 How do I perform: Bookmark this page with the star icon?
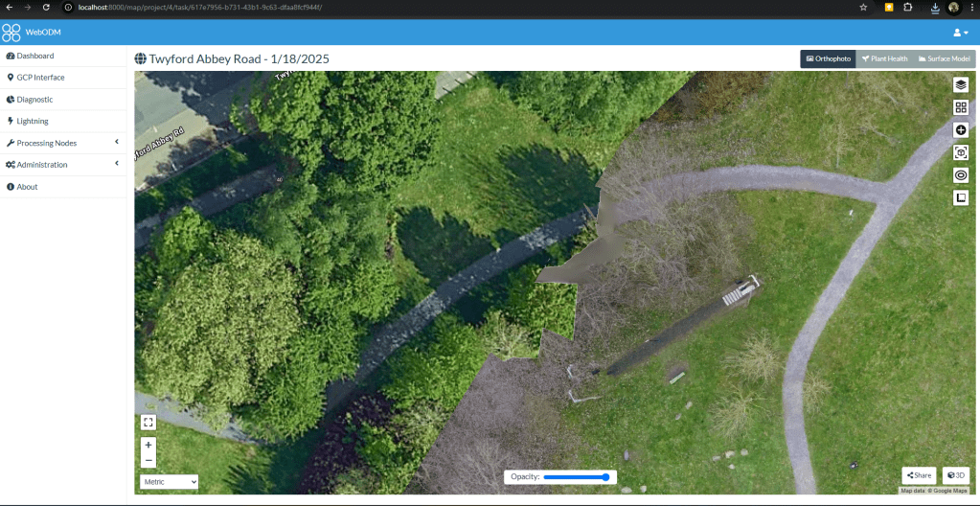tap(863, 7)
